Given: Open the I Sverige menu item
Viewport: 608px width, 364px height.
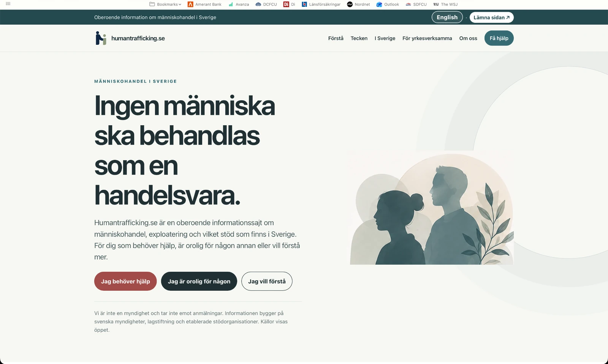Looking at the screenshot, I should [x=385, y=38].
